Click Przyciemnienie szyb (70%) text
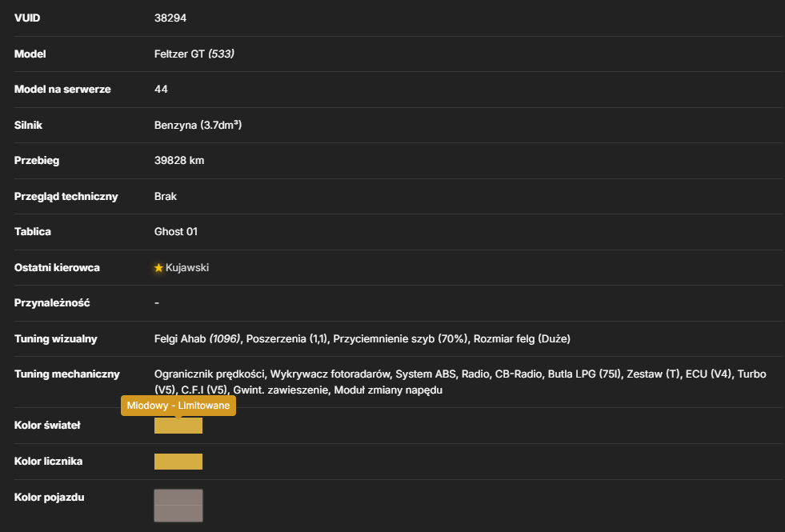The height and width of the screenshot is (532, 785). [401, 339]
